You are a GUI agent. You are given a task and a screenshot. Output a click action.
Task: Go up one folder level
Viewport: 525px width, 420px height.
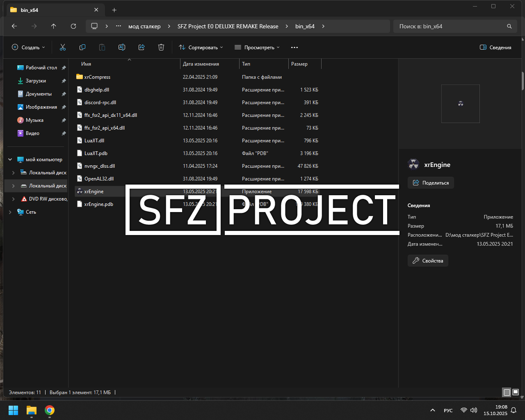click(54, 26)
